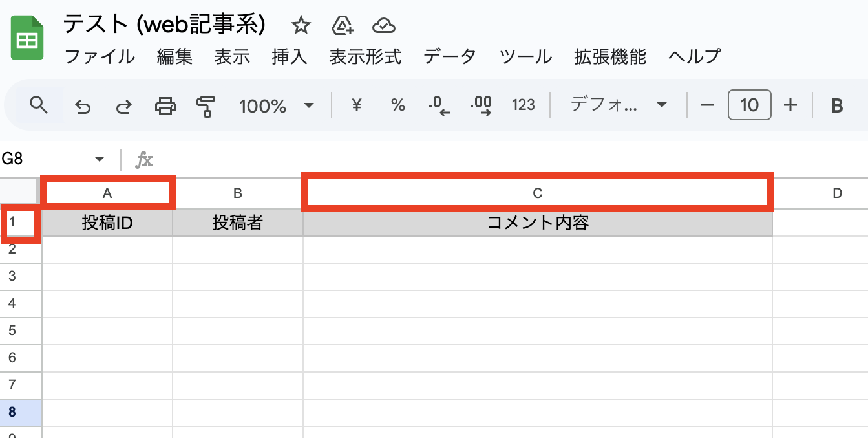Star this spreadsheet
Screen dimensions: 868x438
[301, 26]
